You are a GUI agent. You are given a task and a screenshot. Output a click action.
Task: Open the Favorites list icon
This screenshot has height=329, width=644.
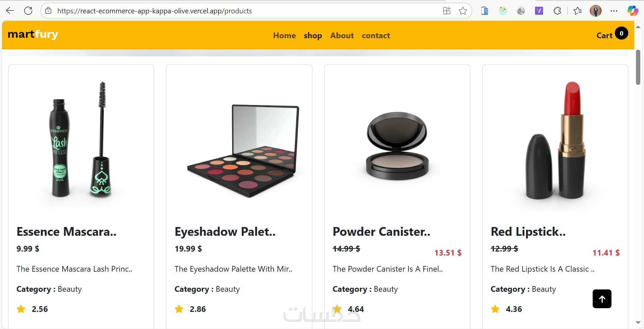[578, 11]
